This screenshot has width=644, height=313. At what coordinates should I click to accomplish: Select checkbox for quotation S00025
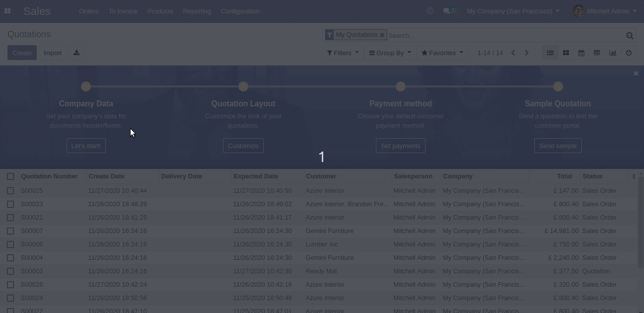pos(10,191)
